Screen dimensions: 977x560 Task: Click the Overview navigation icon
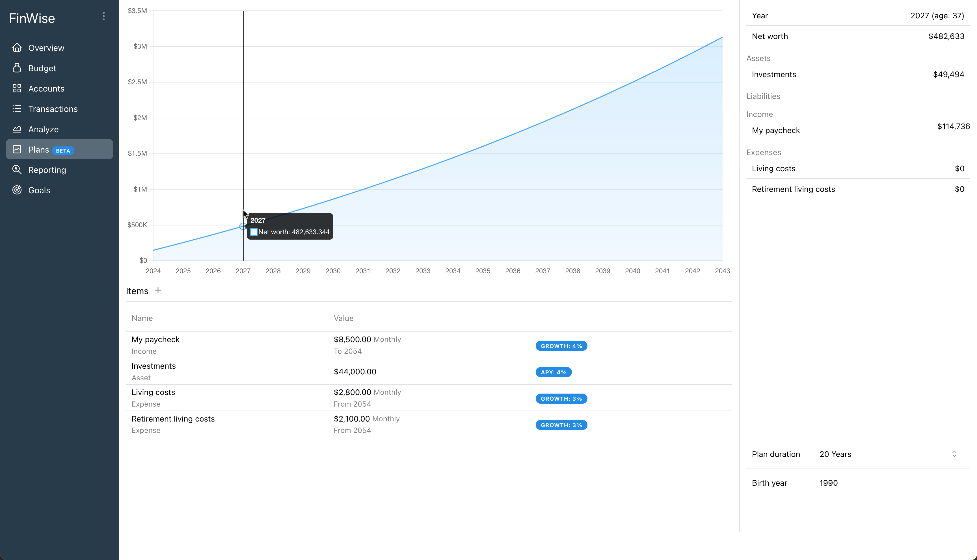(18, 48)
